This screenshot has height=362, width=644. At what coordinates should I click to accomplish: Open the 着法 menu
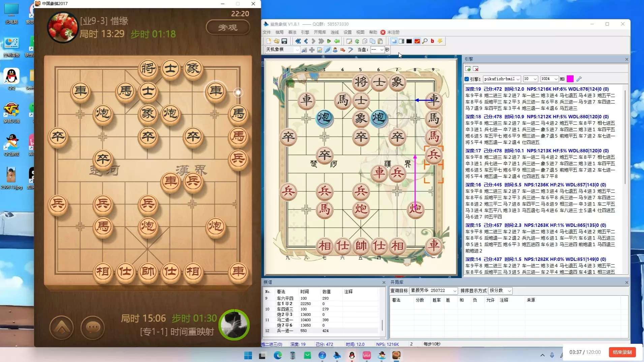pyautogui.click(x=293, y=32)
